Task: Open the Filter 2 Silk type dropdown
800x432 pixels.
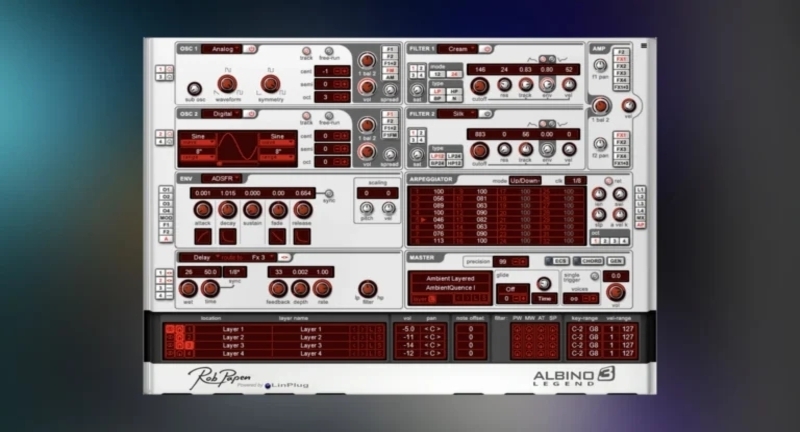Action: click(458, 114)
